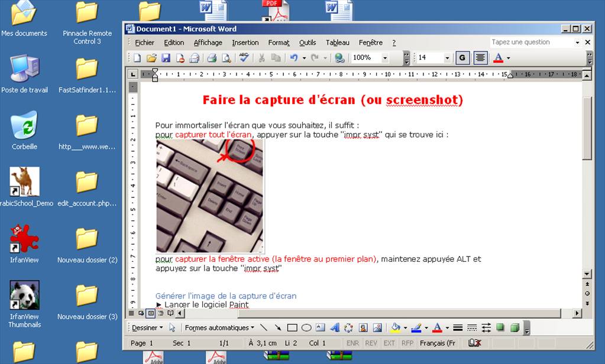This screenshot has width=605, height=364.
Task: Switch to Reading layout view button
Action: (x=170, y=313)
